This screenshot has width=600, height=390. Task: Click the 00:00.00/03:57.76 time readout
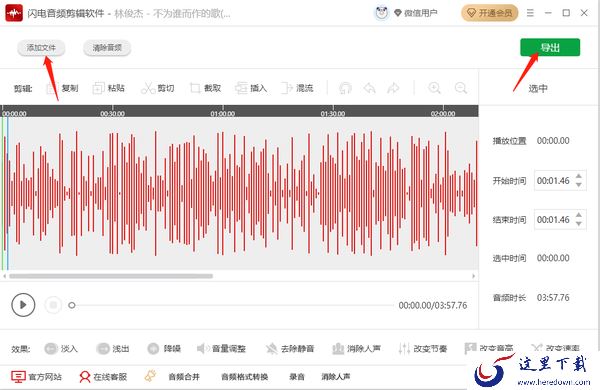pos(433,305)
